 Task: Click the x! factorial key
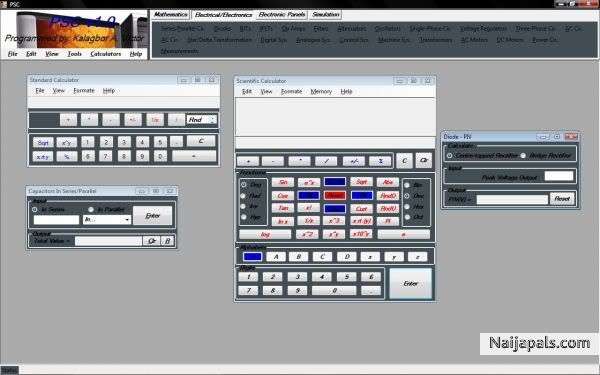(309, 208)
